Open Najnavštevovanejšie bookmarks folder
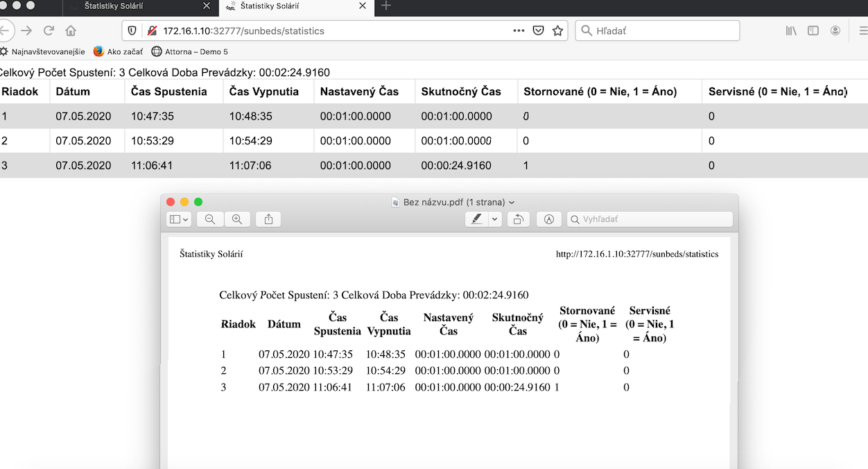The width and height of the screenshot is (868, 469). [42, 51]
